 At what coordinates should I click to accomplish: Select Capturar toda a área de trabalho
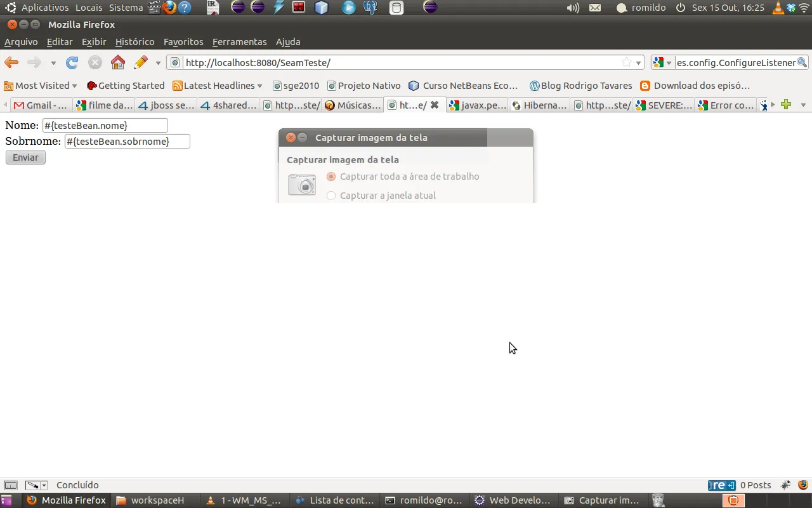coord(402,177)
